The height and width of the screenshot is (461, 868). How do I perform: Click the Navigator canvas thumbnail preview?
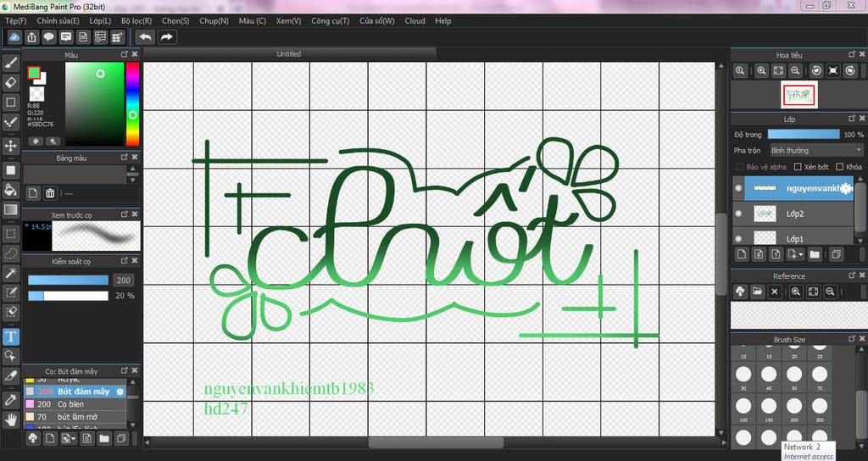tap(798, 95)
